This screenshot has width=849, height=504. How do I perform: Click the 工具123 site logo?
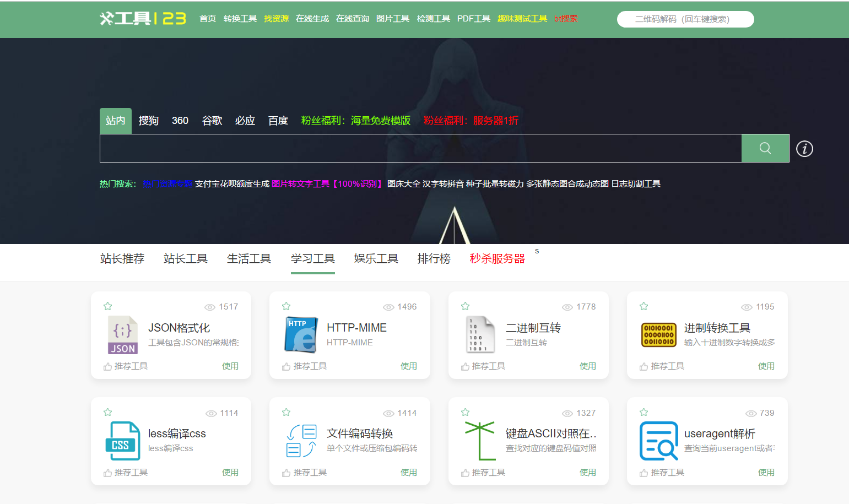point(142,19)
